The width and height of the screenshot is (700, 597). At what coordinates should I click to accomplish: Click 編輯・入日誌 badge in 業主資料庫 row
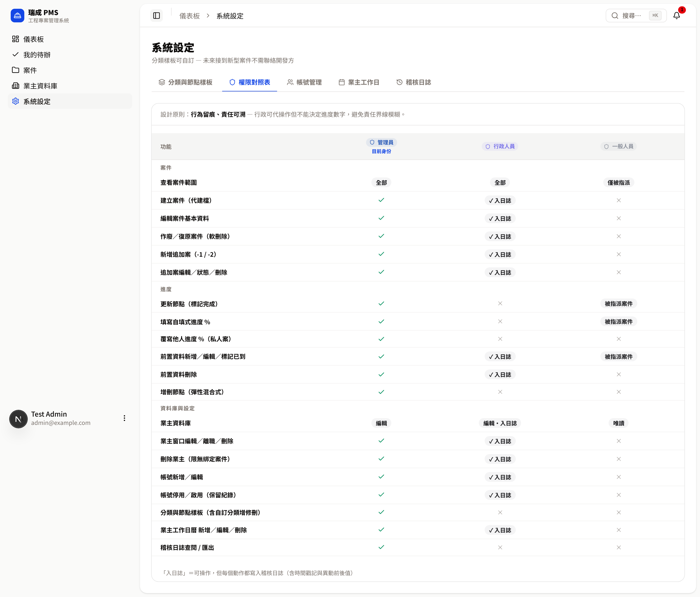click(500, 423)
